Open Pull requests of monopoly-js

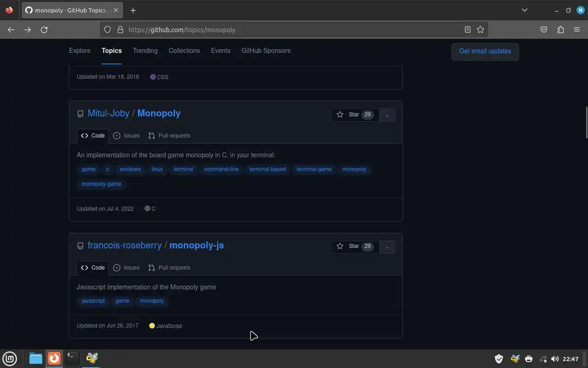coord(169,268)
